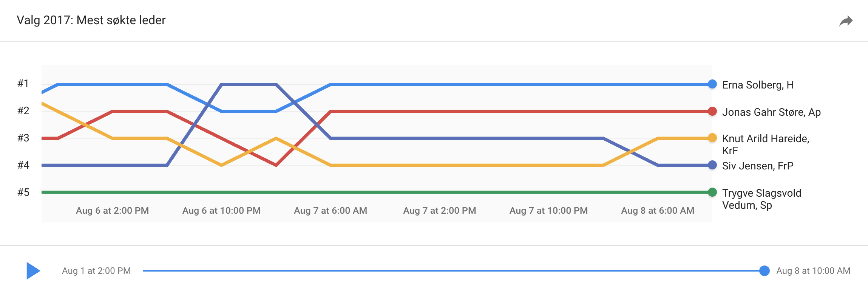Select the Knut Arild Hareide, KrF label
Viewport: 868px width, 295px height.
(766, 144)
